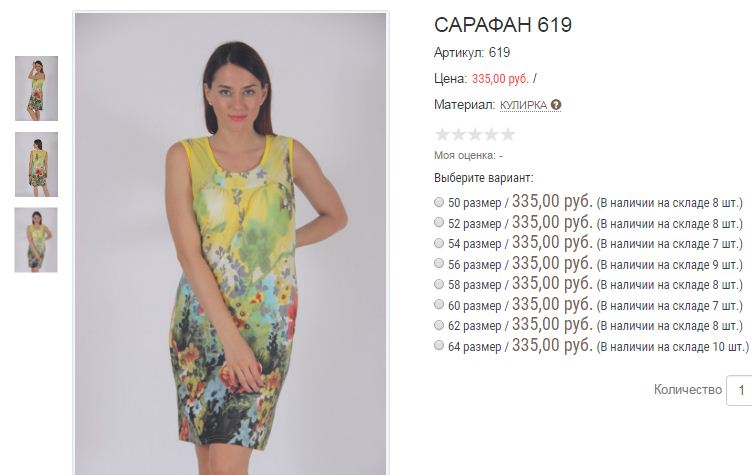Screen dimensions: 752x475
Task: Select the 52 размер radio option
Action: [439, 223]
